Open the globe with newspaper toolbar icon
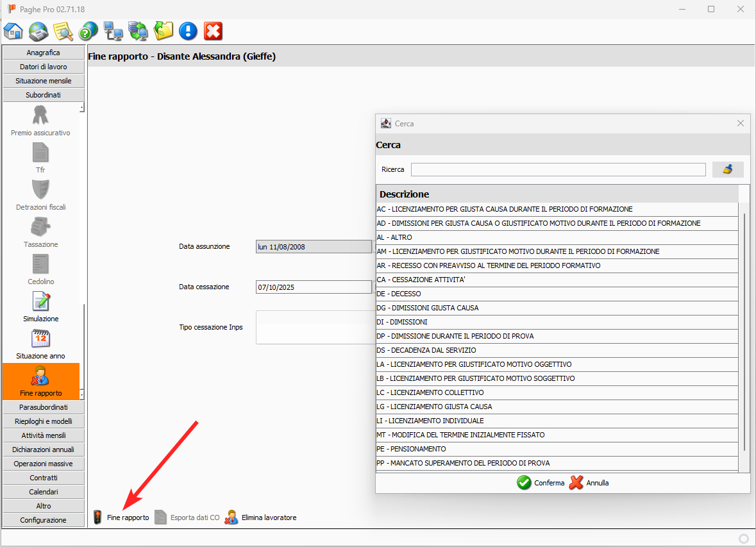Image resolution: width=756 pixels, height=547 pixels. pos(38,31)
